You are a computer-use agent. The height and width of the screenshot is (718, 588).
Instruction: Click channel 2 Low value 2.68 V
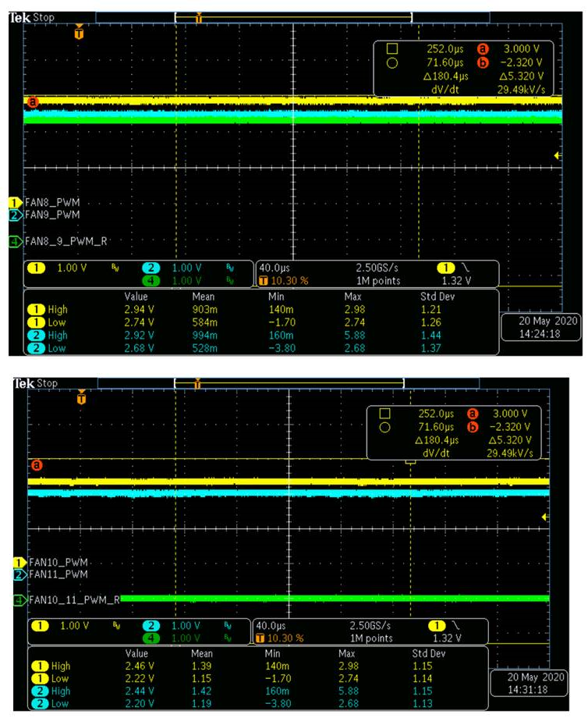(x=139, y=348)
